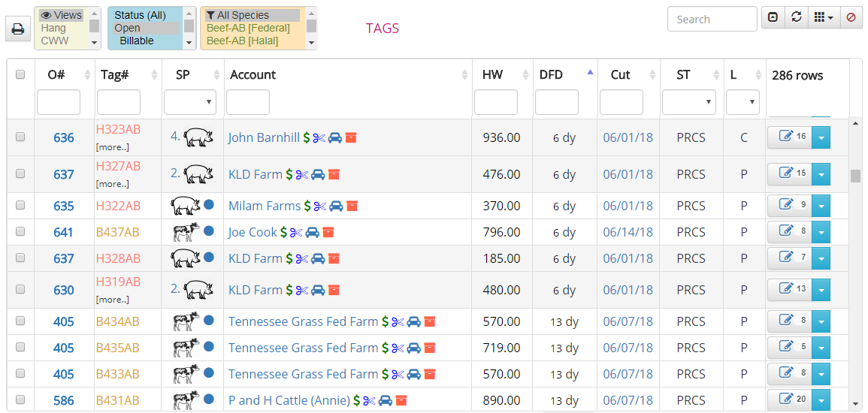Click [more..] under tag H323AB
Screen dimensions: 868x413
point(112,147)
